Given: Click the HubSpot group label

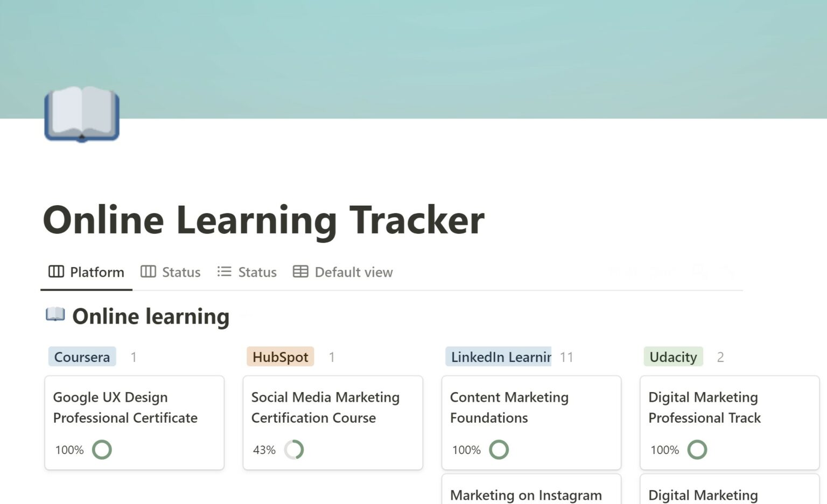Looking at the screenshot, I should pyautogui.click(x=280, y=357).
